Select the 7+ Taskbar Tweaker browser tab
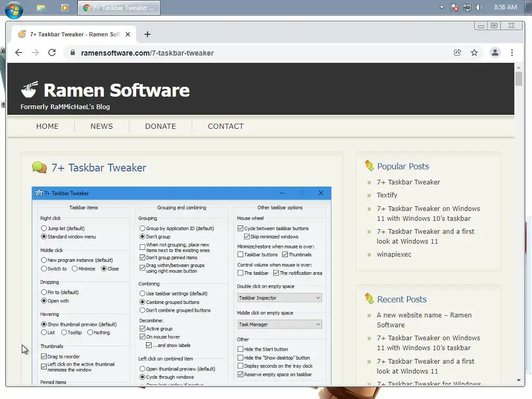The height and width of the screenshot is (399, 532). click(x=74, y=34)
